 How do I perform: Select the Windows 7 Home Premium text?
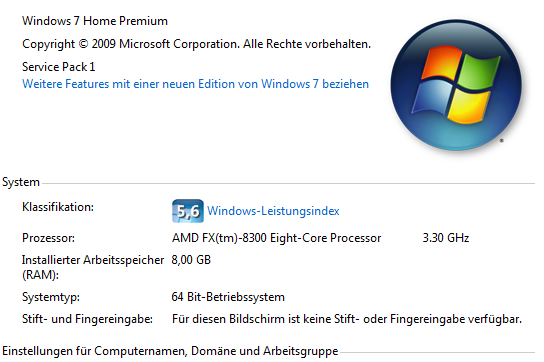95,21
